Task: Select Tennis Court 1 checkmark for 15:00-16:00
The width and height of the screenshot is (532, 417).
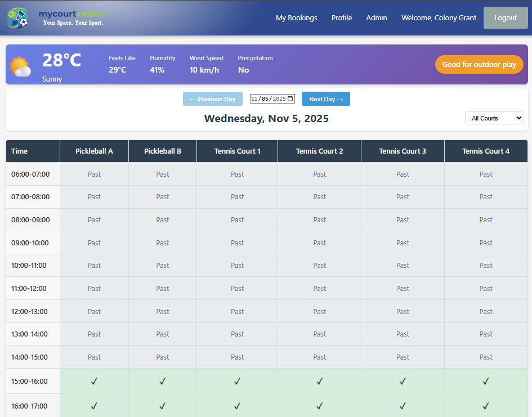Action: pyautogui.click(x=237, y=382)
